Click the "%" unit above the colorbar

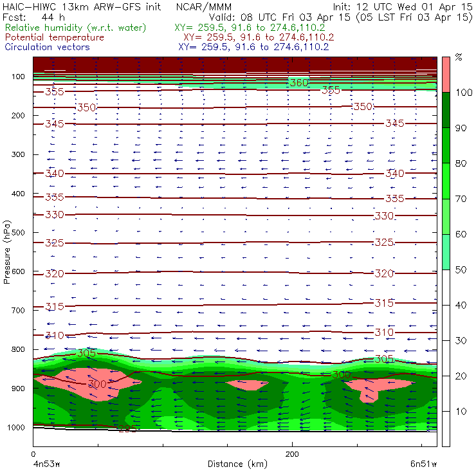[x=459, y=57]
